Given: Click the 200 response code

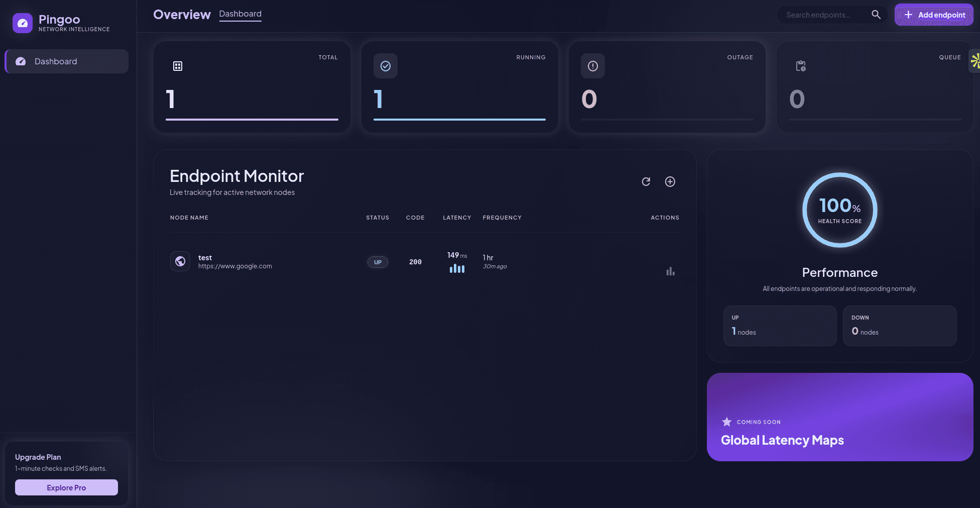Looking at the screenshot, I should (x=415, y=262).
